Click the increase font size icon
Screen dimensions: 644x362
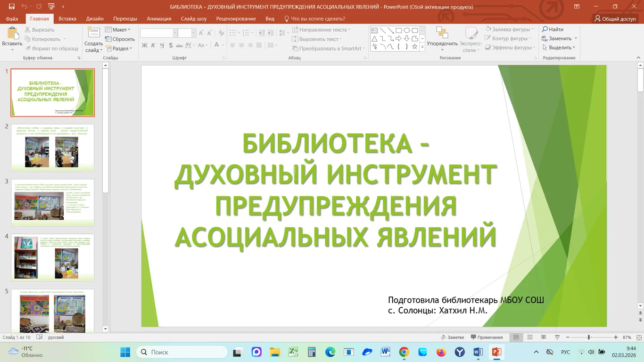pyautogui.click(x=201, y=33)
